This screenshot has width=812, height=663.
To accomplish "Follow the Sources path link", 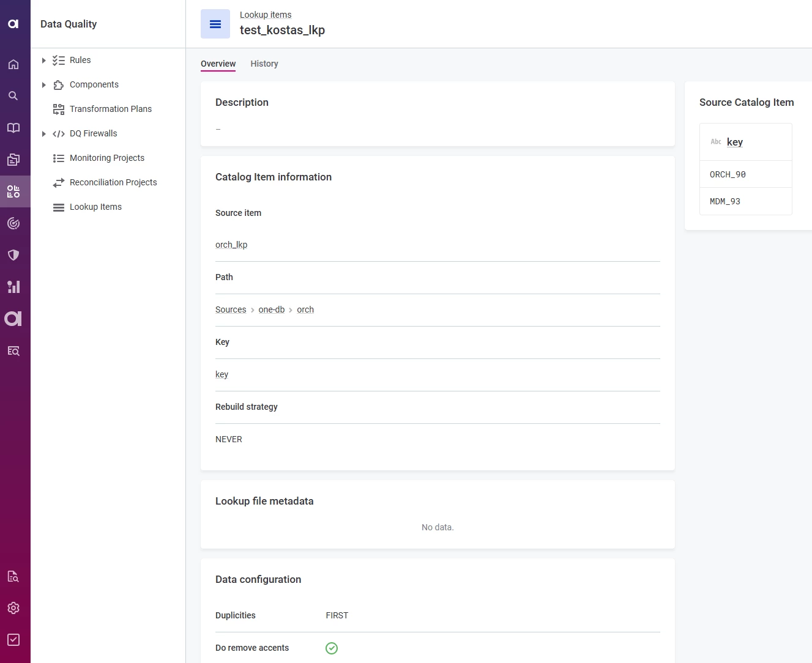I will point(231,309).
